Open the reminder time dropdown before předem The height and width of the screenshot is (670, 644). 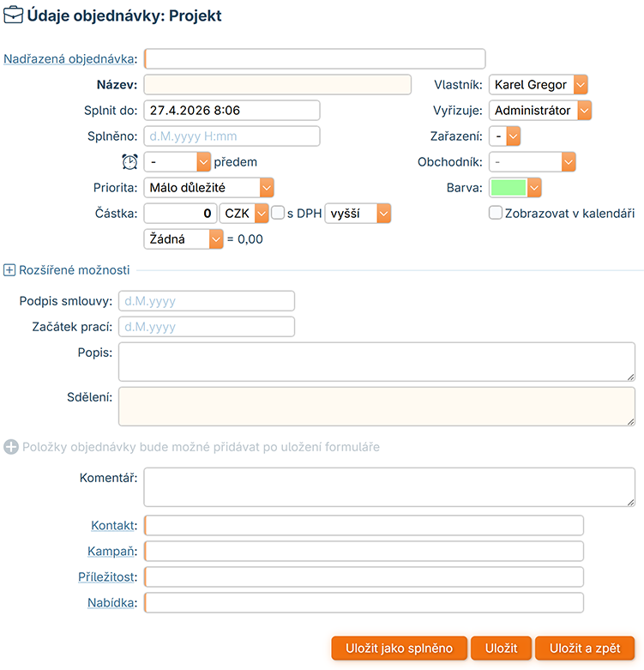click(x=178, y=161)
